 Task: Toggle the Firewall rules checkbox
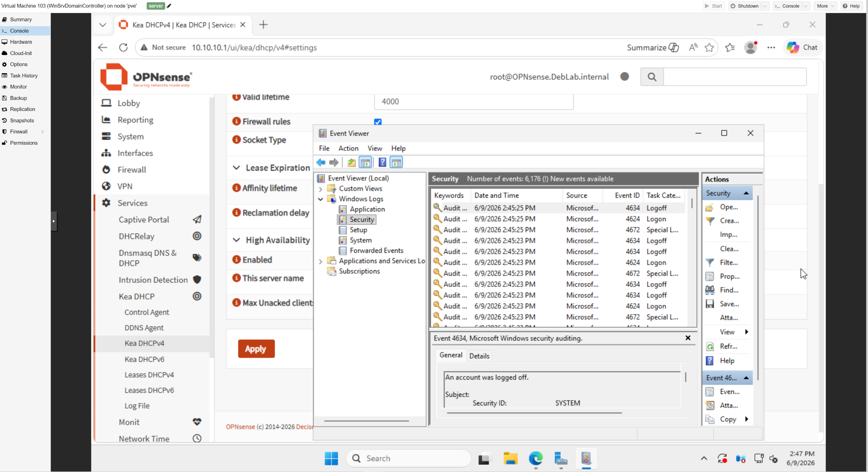(x=378, y=122)
